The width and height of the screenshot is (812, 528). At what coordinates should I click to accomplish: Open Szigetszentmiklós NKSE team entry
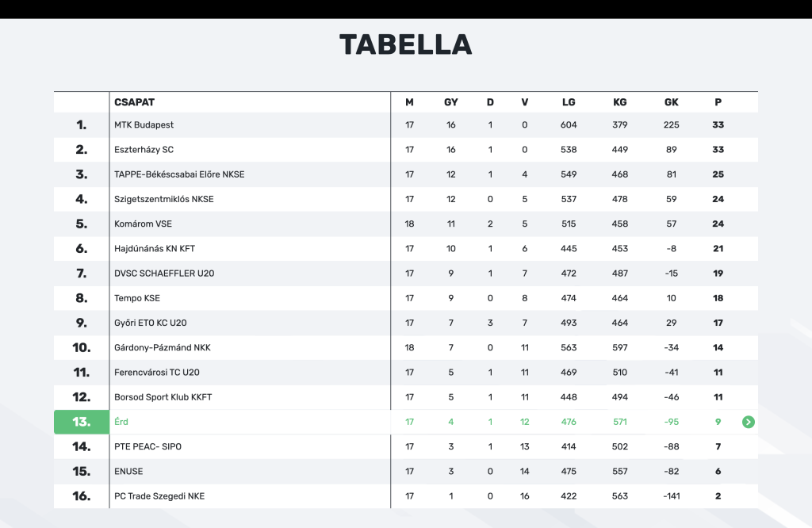pos(163,199)
